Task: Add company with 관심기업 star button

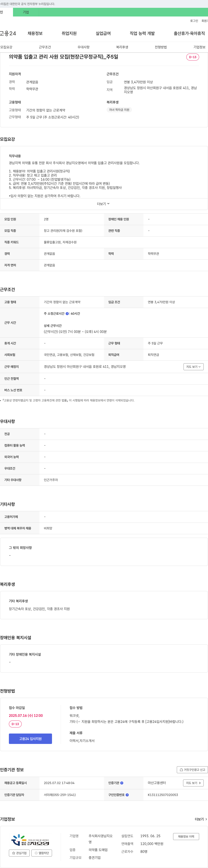Action: pyautogui.click(x=19, y=853)
